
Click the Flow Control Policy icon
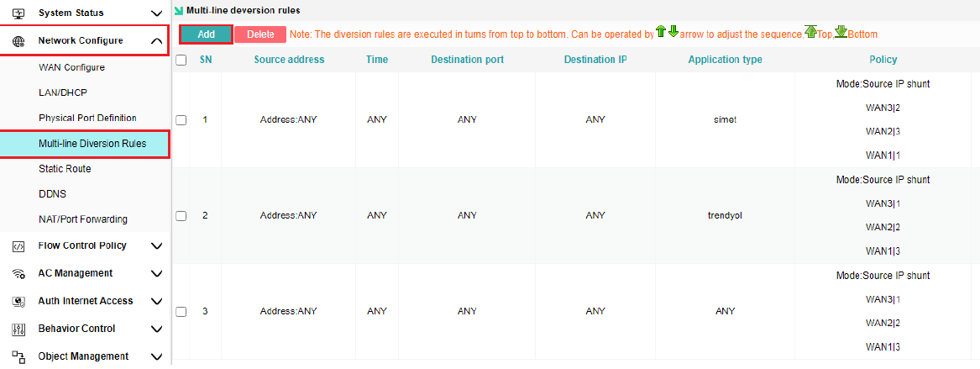pos(18,246)
